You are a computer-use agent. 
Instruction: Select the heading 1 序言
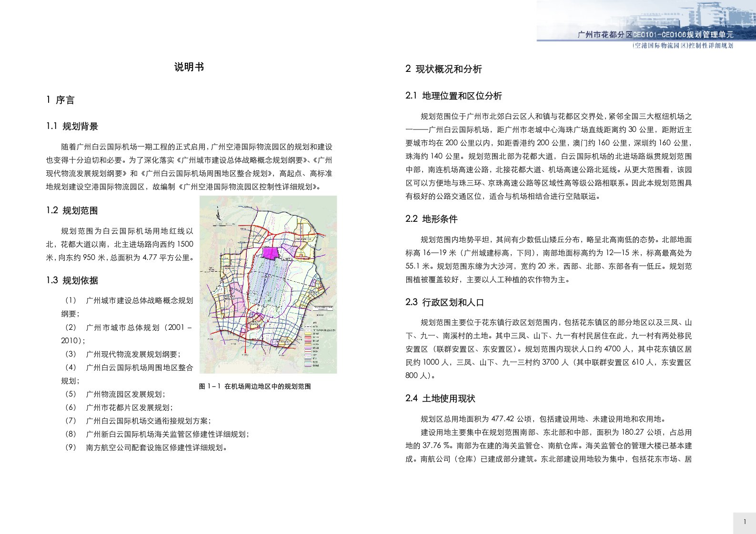60,100
